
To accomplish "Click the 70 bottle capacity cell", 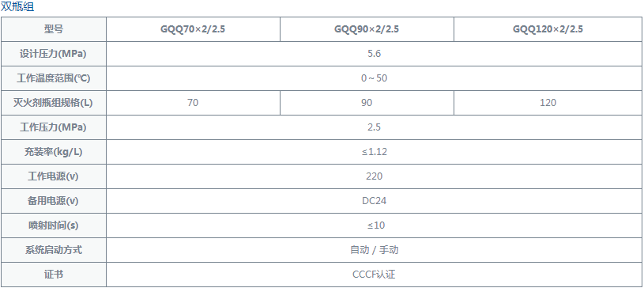I will pyautogui.click(x=193, y=103).
